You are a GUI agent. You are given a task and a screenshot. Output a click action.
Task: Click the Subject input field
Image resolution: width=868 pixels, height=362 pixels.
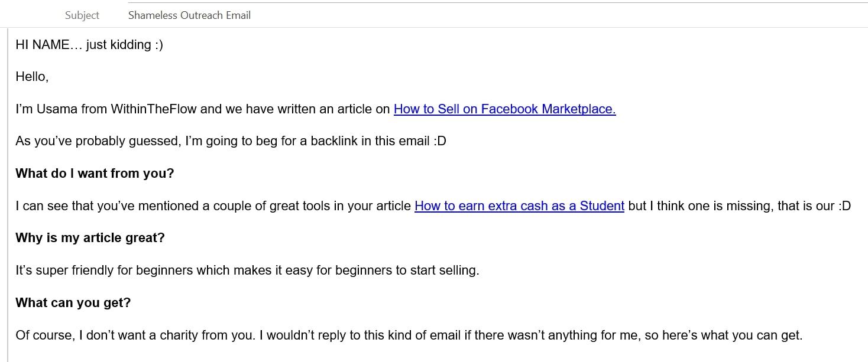coord(473,15)
